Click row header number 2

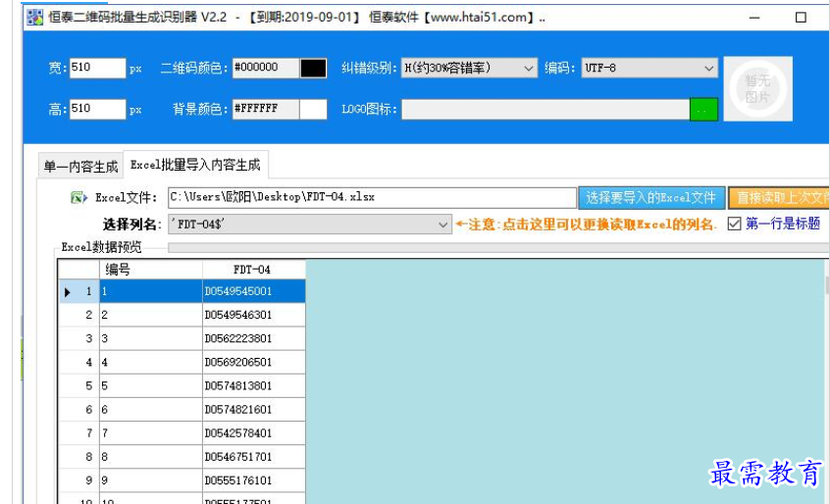pyautogui.click(x=79, y=315)
